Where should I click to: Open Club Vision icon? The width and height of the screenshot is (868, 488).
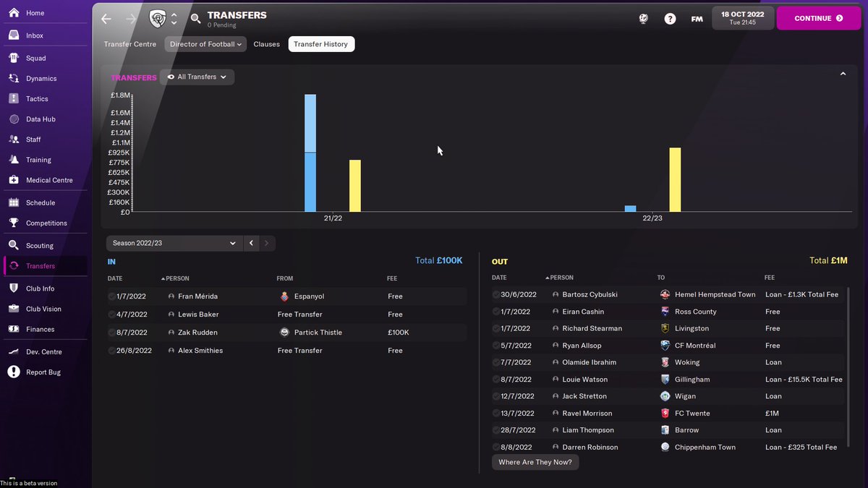tap(13, 309)
